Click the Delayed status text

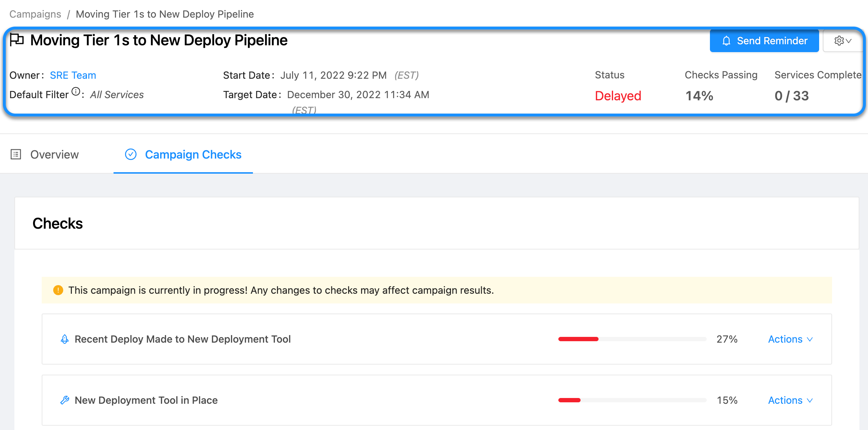tap(618, 96)
